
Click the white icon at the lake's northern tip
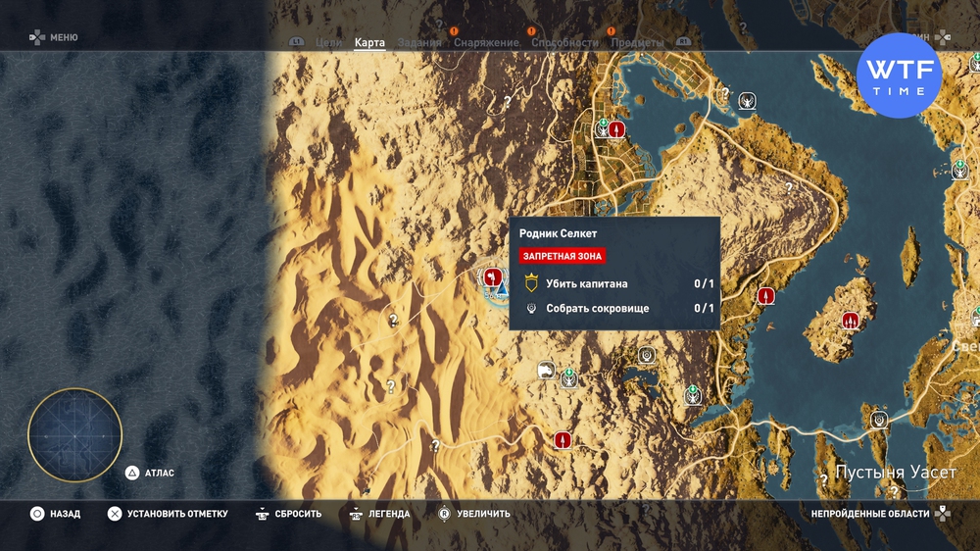pos(747,100)
